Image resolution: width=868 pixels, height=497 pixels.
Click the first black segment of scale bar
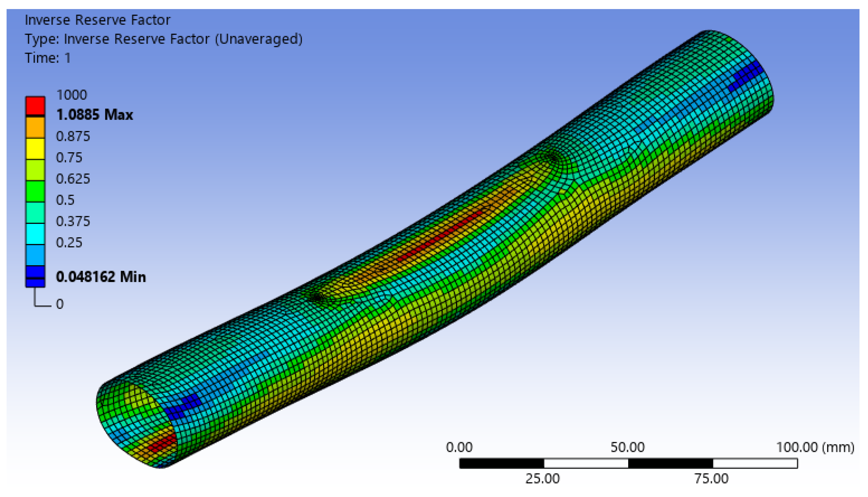point(501,464)
